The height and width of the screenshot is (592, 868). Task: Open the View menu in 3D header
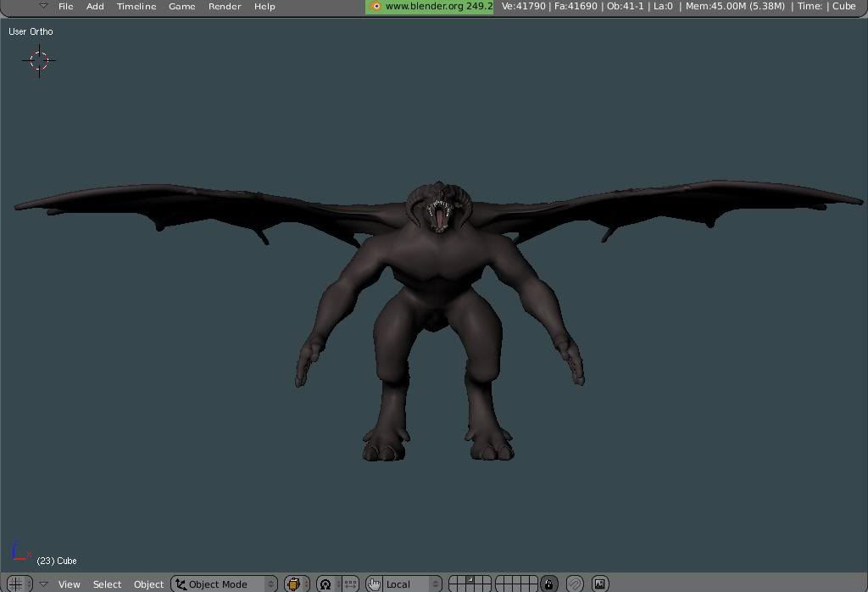click(69, 584)
